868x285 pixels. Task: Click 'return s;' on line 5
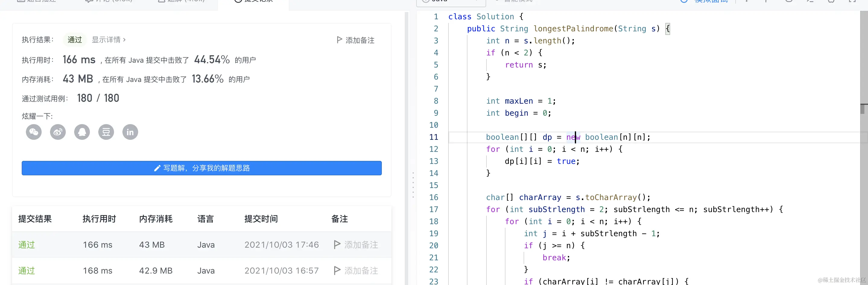(526, 64)
